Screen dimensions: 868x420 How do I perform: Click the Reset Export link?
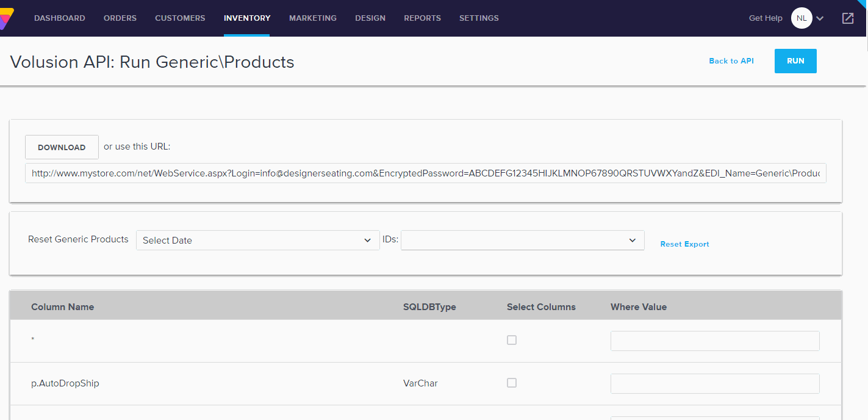684,244
